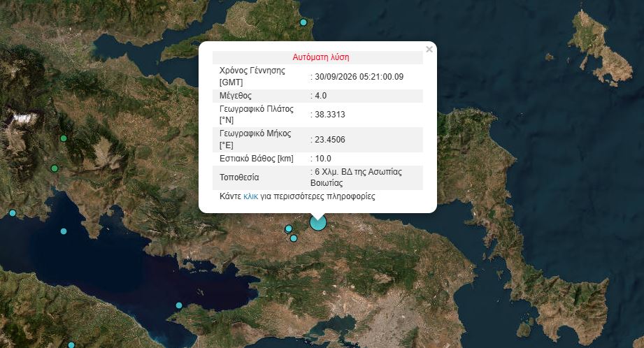Select the upper small cyan marker left of epicenter
The height and width of the screenshot is (348, 644).
pos(289,229)
